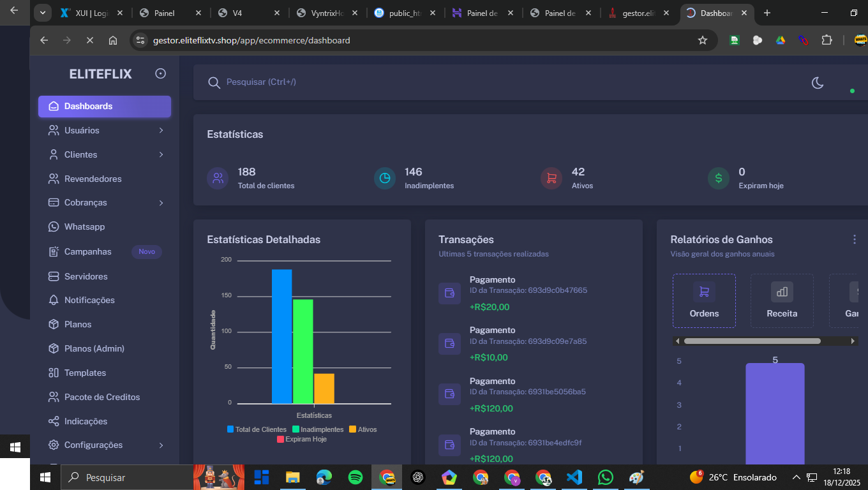Click the Total de clientes statistics icon
The image size is (868, 490).
[x=218, y=178]
